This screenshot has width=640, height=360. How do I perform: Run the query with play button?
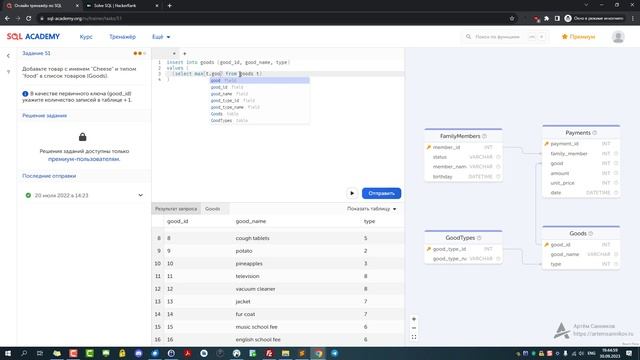[352, 193]
